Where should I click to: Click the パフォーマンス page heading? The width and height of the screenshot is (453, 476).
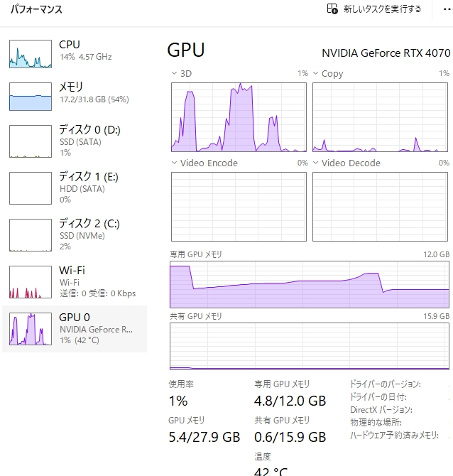36,10
